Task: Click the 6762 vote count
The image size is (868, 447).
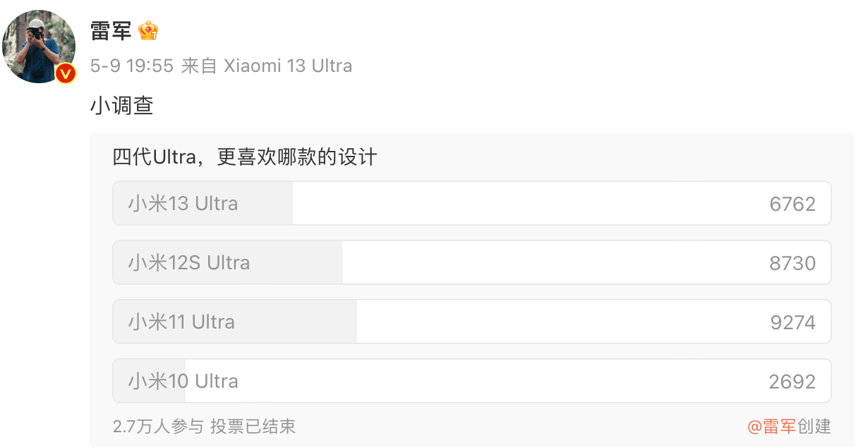Action: click(792, 204)
